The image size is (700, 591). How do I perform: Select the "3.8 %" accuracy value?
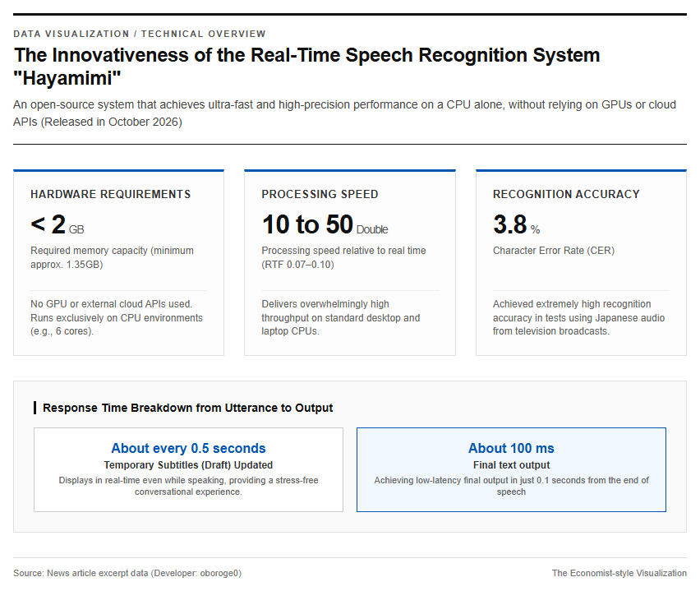(517, 224)
